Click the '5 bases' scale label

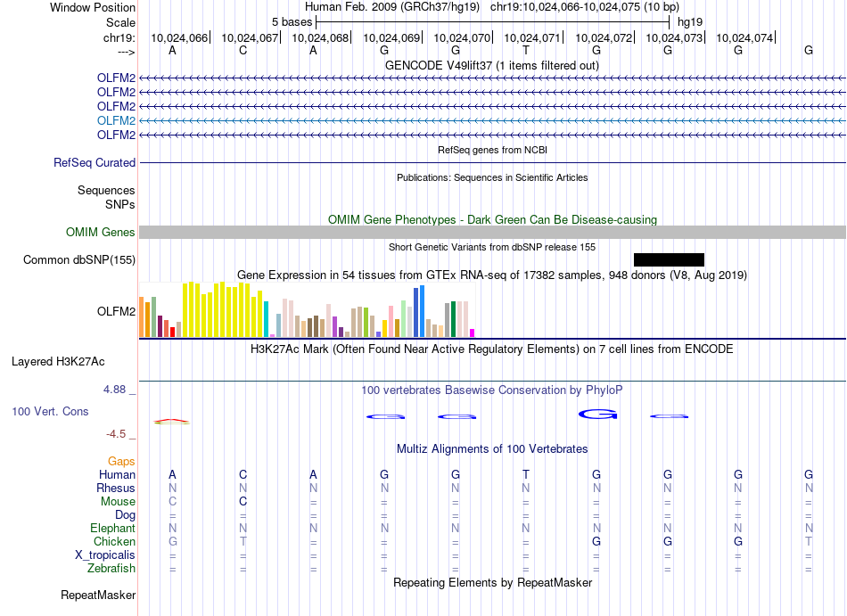[292, 22]
